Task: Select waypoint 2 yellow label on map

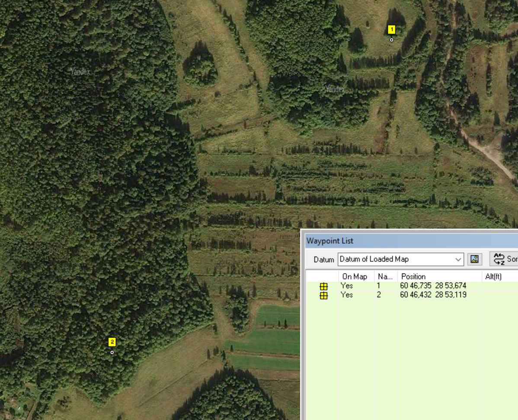Action: 112,342
